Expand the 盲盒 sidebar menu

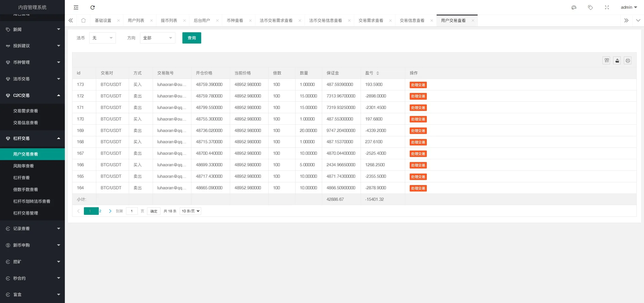click(x=33, y=295)
